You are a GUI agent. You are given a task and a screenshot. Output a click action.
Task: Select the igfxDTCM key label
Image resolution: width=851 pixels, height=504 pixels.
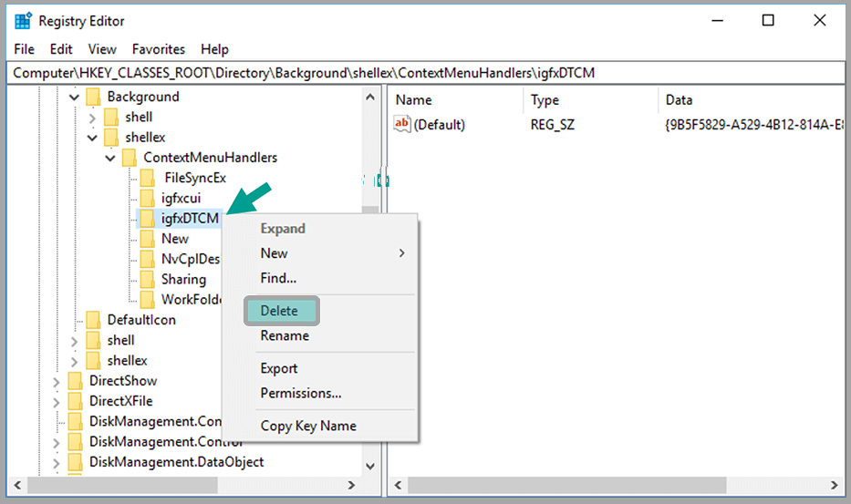coord(190,219)
